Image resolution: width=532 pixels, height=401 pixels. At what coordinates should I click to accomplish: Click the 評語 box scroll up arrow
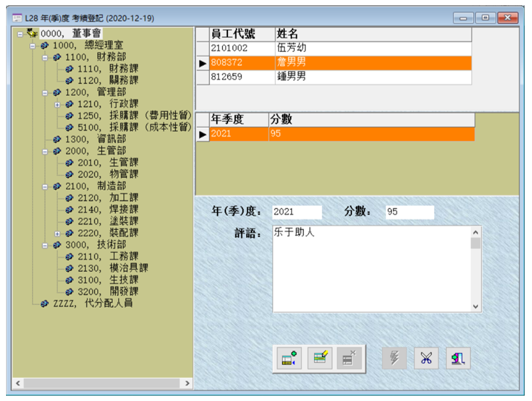(x=476, y=232)
